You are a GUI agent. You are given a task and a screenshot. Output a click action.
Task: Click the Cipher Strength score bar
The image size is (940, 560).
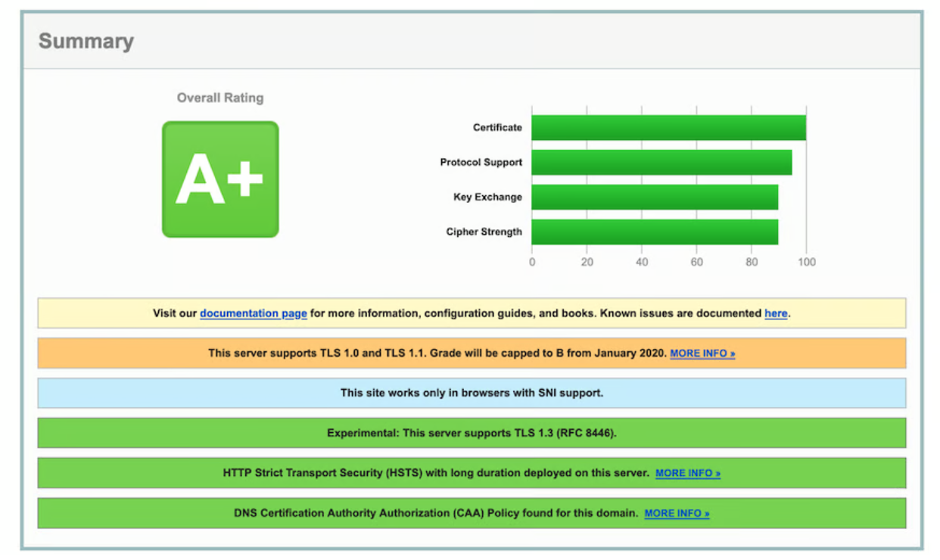pyautogui.click(x=655, y=232)
